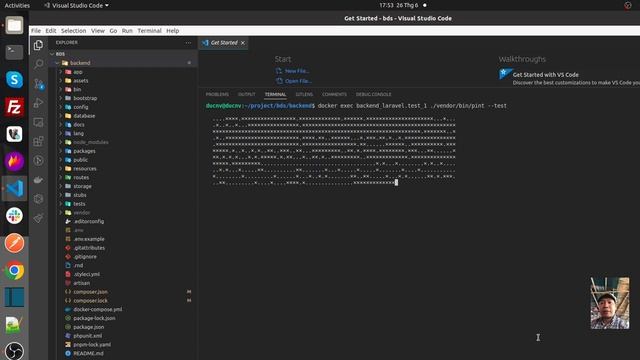
Task: Click the New File link
Action: tap(297, 71)
